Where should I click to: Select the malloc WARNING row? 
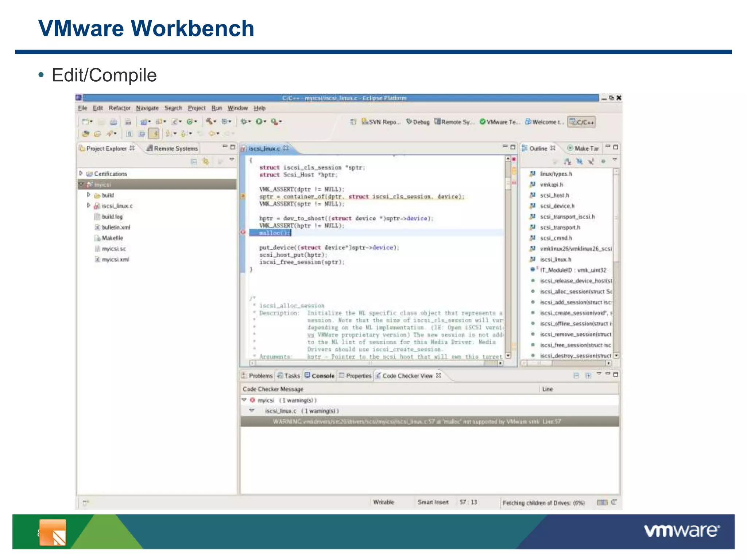tap(430, 421)
